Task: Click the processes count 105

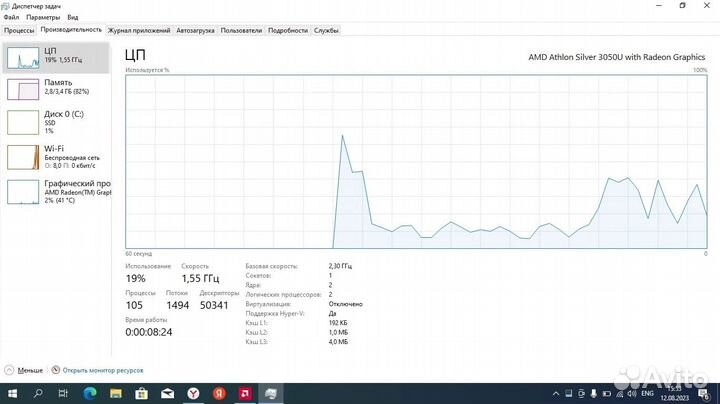Action: [134, 305]
